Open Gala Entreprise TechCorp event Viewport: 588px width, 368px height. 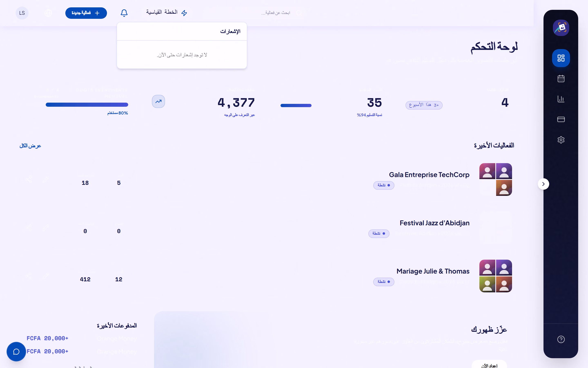point(429,175)
